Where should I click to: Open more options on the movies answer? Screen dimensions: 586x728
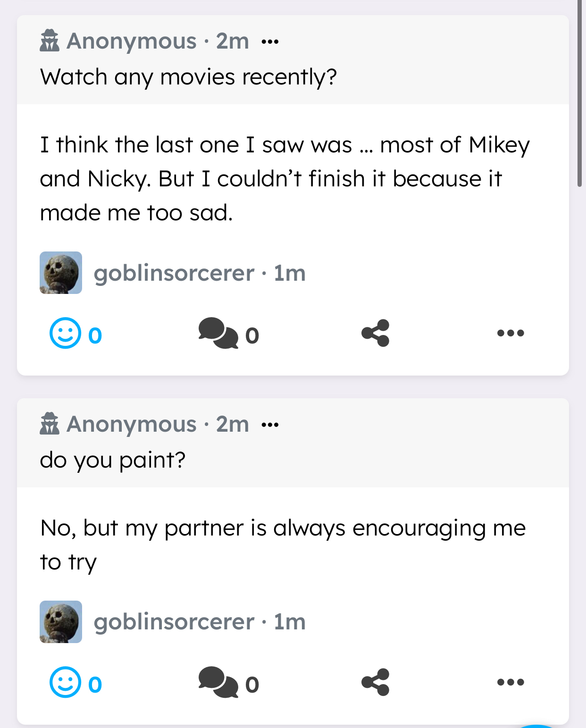point(511,333)
